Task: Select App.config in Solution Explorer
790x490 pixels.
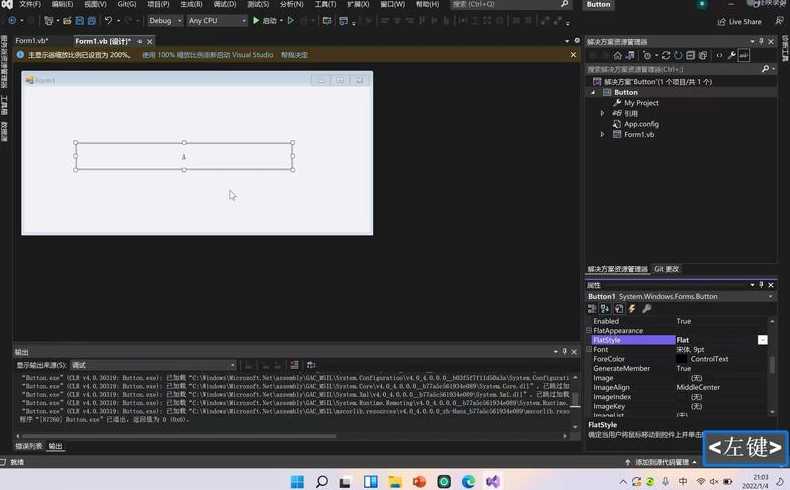Action: pyautogui.click(x=641, y=124)
